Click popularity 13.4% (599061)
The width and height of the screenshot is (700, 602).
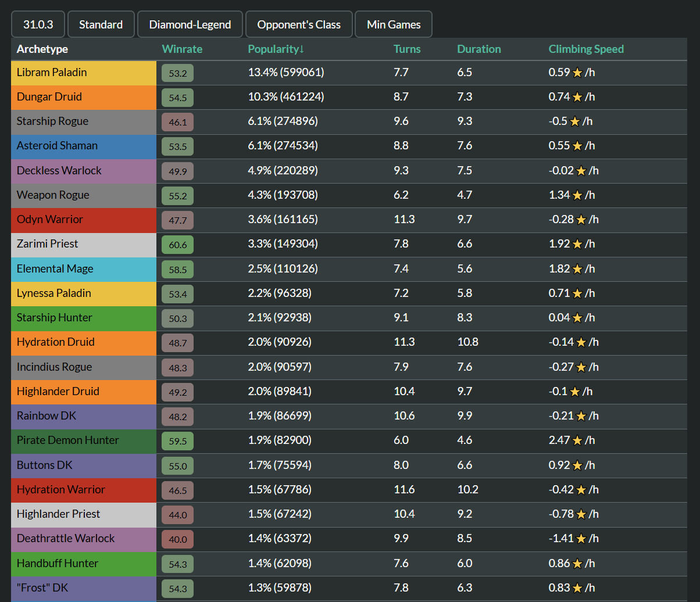tap(286, 73)
